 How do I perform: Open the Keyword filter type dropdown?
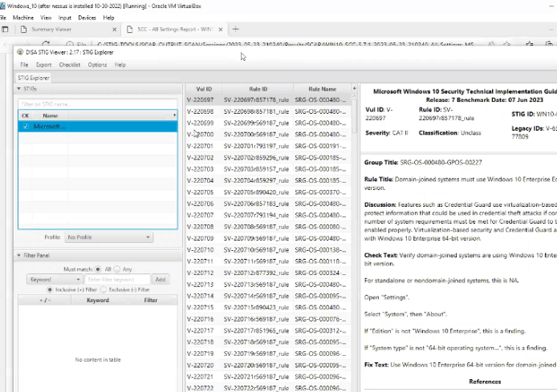tap(54, 280)
